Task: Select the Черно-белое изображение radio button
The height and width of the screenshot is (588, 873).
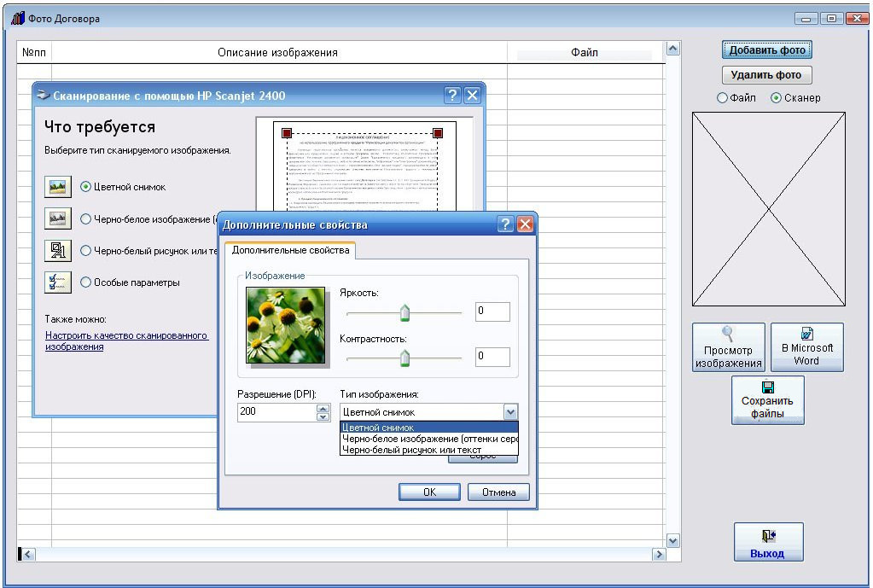Action: 85,218
